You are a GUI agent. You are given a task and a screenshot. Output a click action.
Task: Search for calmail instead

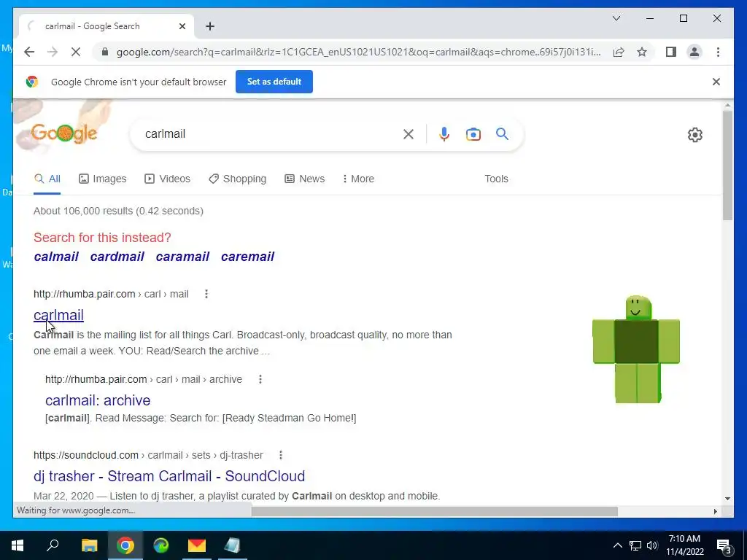click(x=56, y=257)
